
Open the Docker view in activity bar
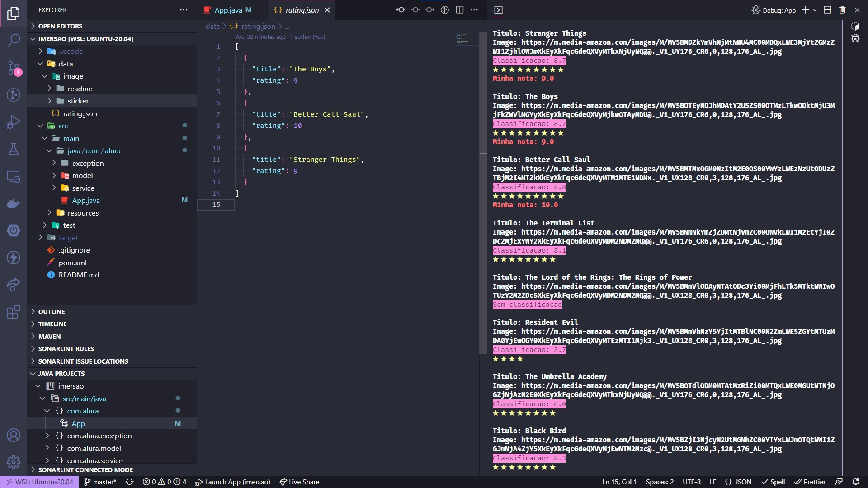point(14,204)
